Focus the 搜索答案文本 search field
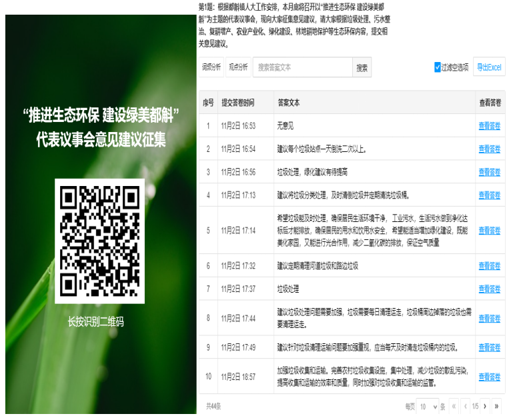The height and width of the screenshot is (420, 507). (303, 67)
